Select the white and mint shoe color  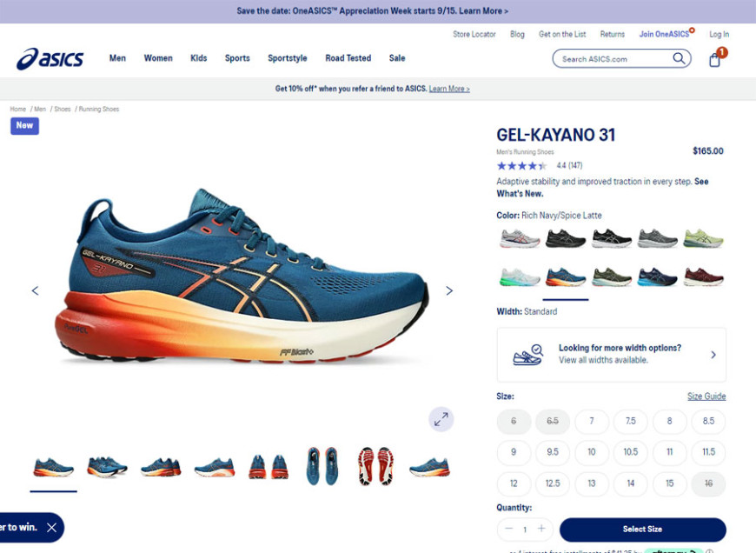point(520,277)
